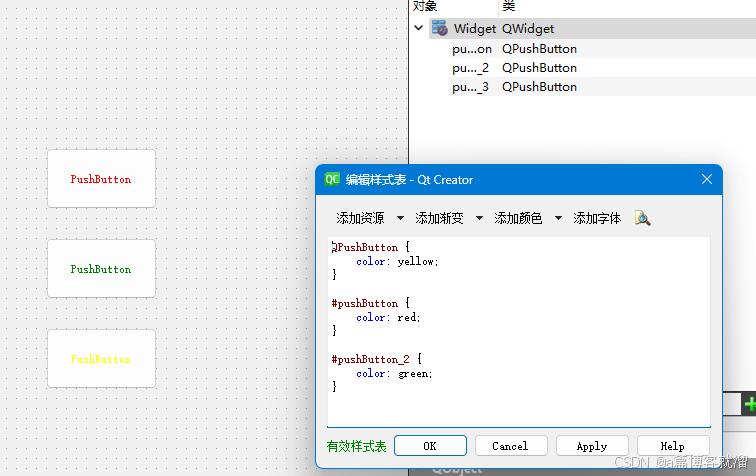This screenshot has height=476, width=756.
Task: Click the green plus icon by the dialog
Action: [749, 404]
